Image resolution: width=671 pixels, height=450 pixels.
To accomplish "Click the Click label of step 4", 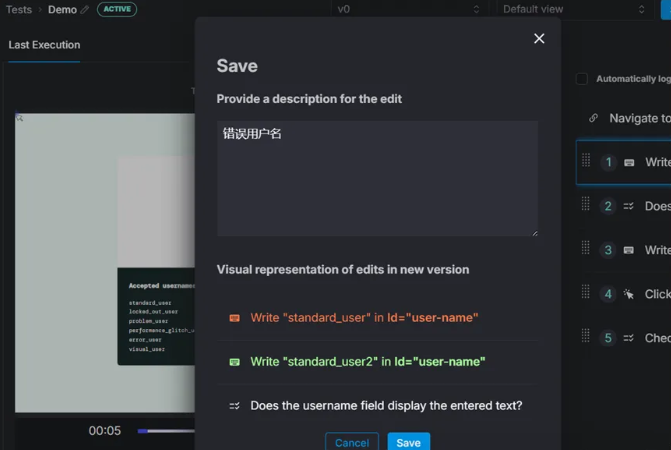I will coord(658,294).
